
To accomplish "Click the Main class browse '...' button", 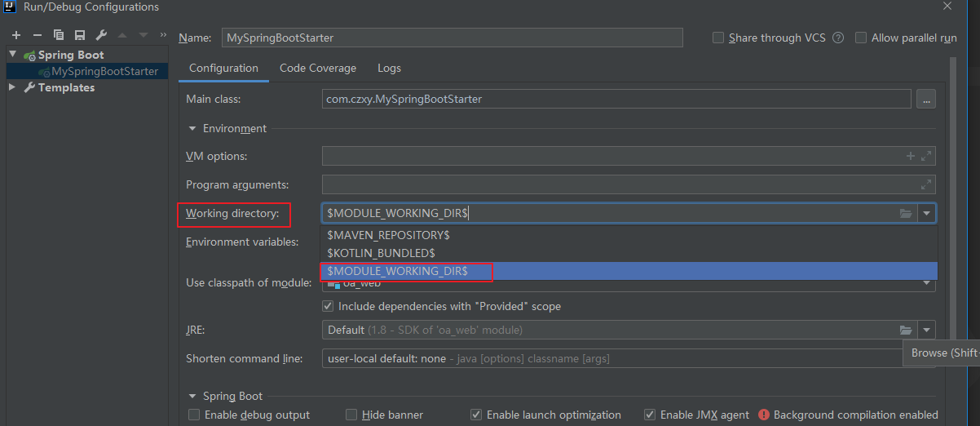I will tap(925, 100).
